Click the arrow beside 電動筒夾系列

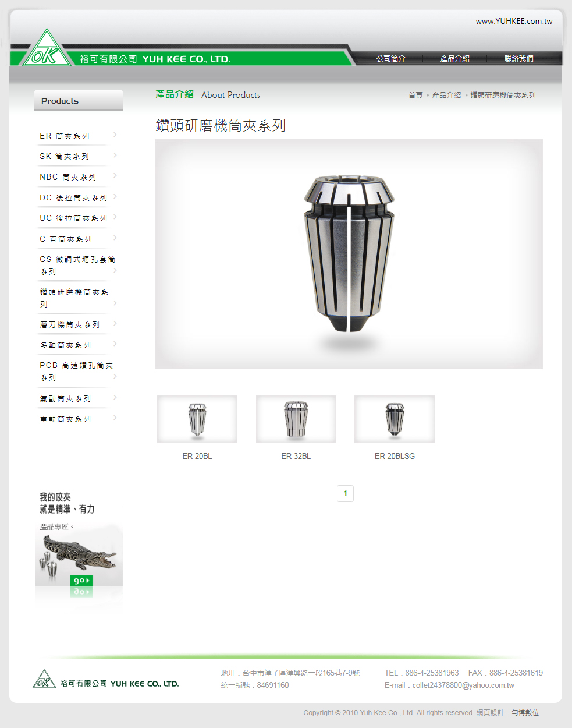[x=115, y=418]
